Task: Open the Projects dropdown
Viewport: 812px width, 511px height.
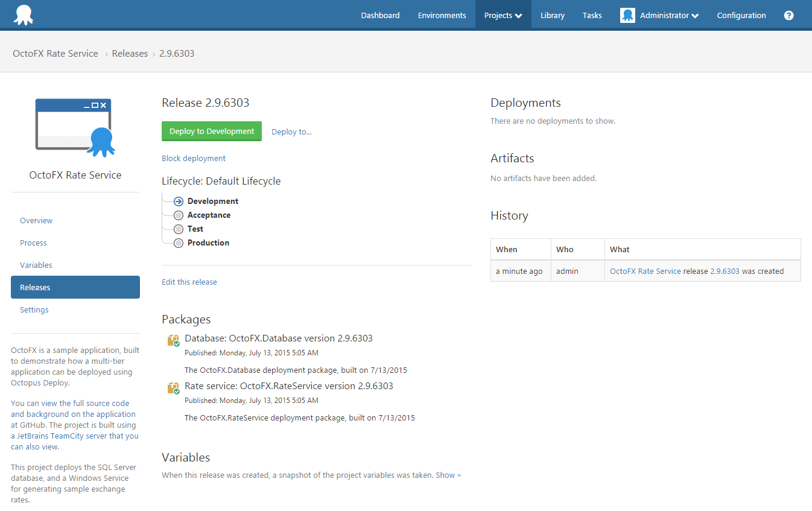Action: (x=503, y=14)
